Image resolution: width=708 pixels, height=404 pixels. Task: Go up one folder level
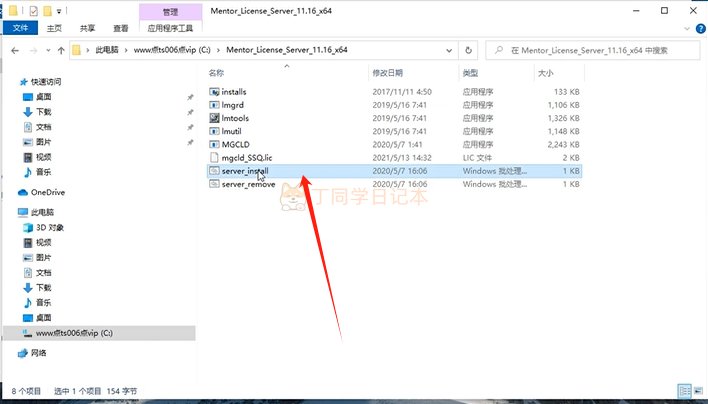61,51
